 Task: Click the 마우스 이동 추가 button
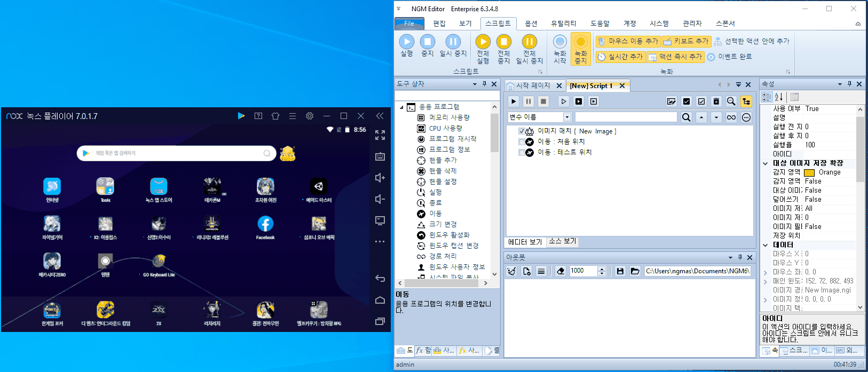tap(628, 41)
